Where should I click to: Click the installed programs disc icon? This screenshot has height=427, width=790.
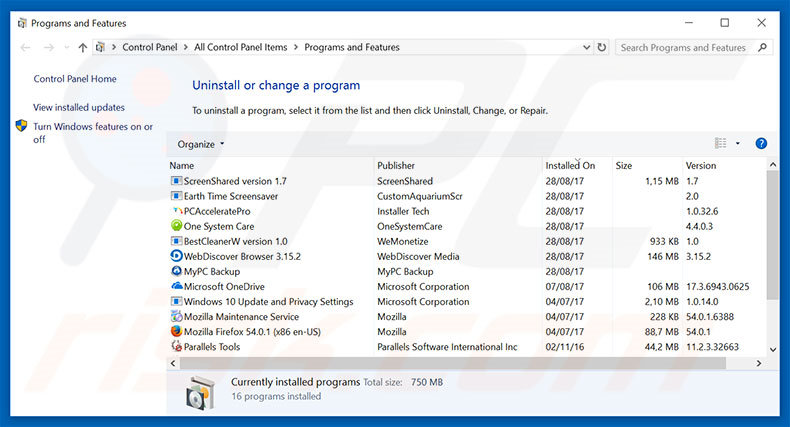pyautogui.click(x=200, y=392)
